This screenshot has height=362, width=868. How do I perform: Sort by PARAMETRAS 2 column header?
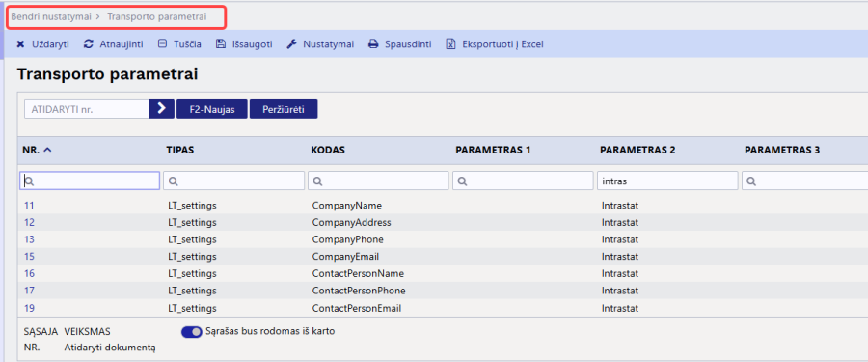click(637, 150)
